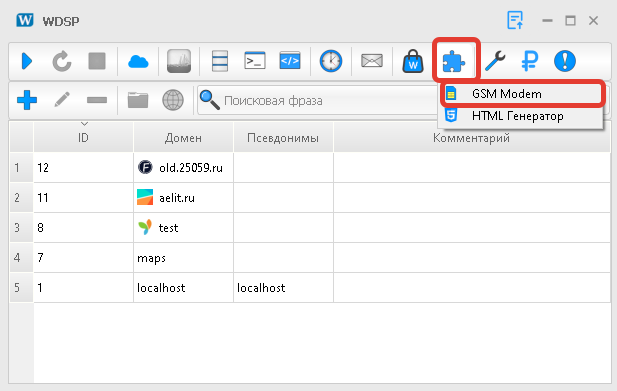The image size is (617, 391).
Task: Select the maps domain cell
Action: [x=183, y=258]
